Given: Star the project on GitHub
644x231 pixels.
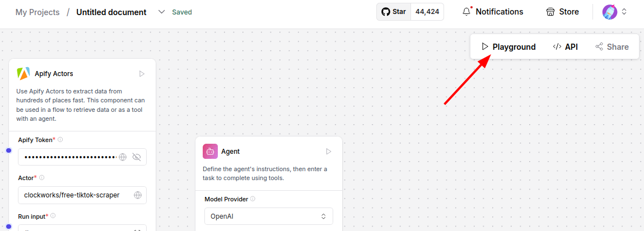Looking at the screenshot, I should click(394, 12).
